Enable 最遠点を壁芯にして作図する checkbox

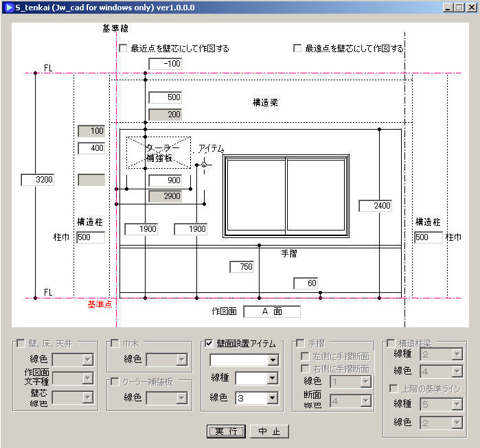(297, 49)
